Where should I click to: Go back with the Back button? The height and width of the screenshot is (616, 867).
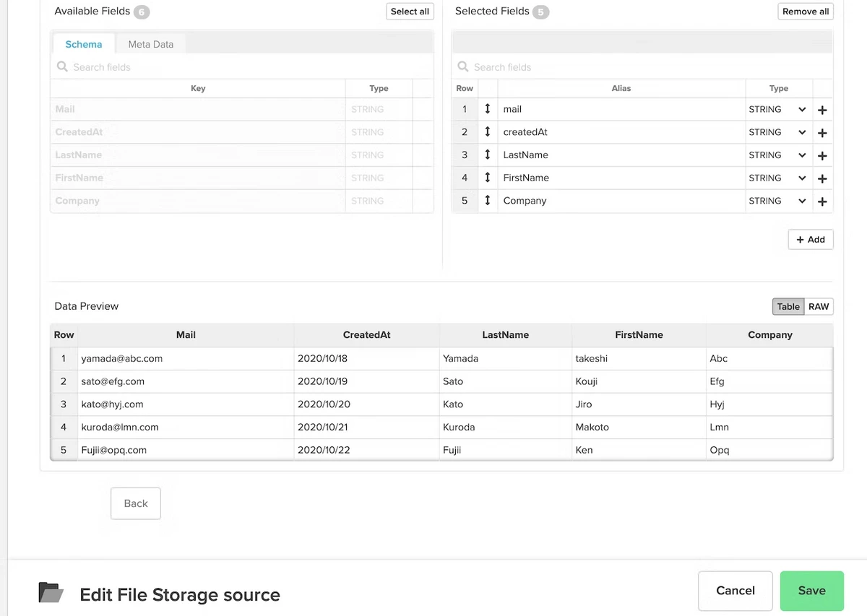136,503
